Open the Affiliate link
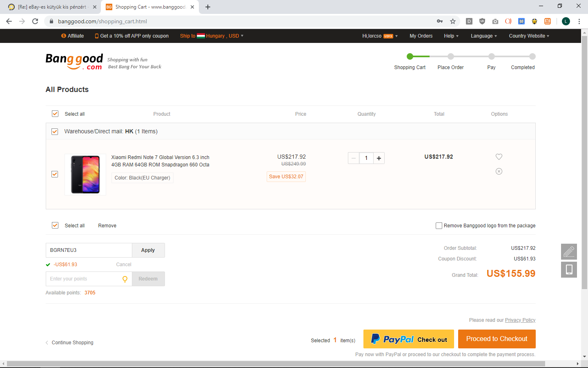The width and height of the screenshot is (588, 368). 73,36
